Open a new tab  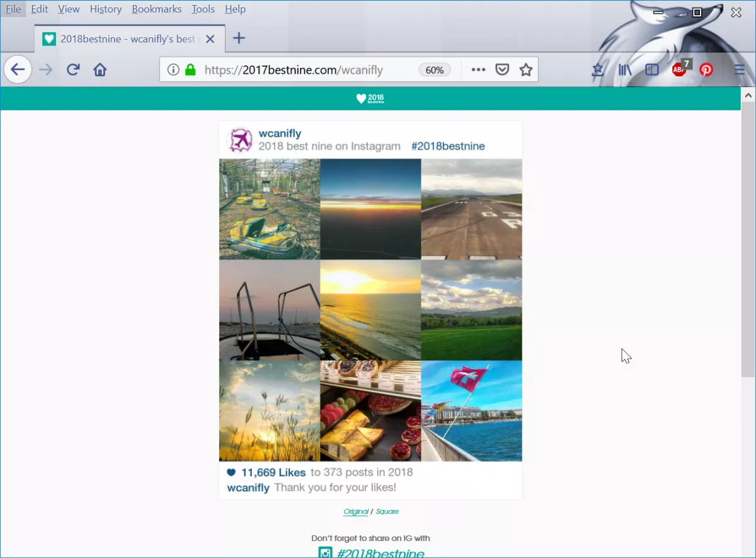[239, 38]
